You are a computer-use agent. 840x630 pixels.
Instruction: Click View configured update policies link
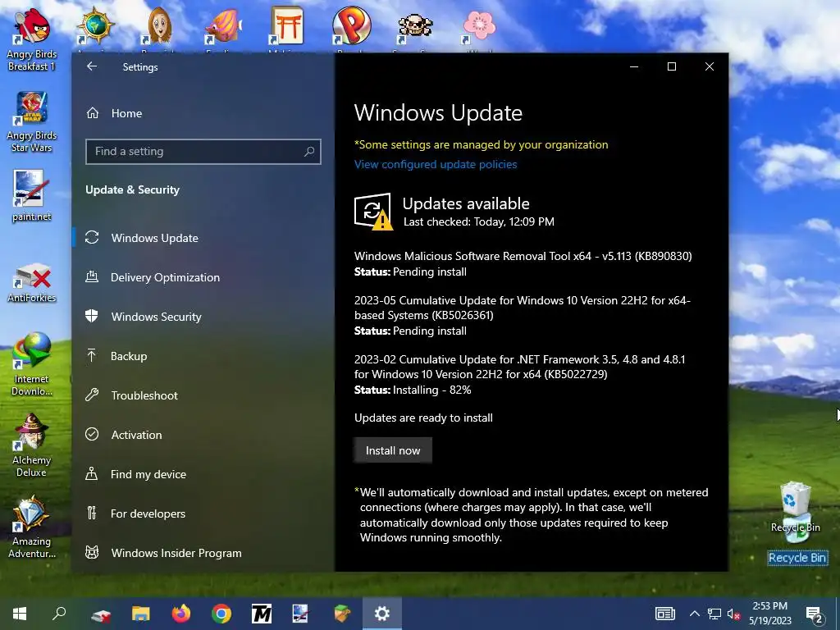click(x=436, y=164)
